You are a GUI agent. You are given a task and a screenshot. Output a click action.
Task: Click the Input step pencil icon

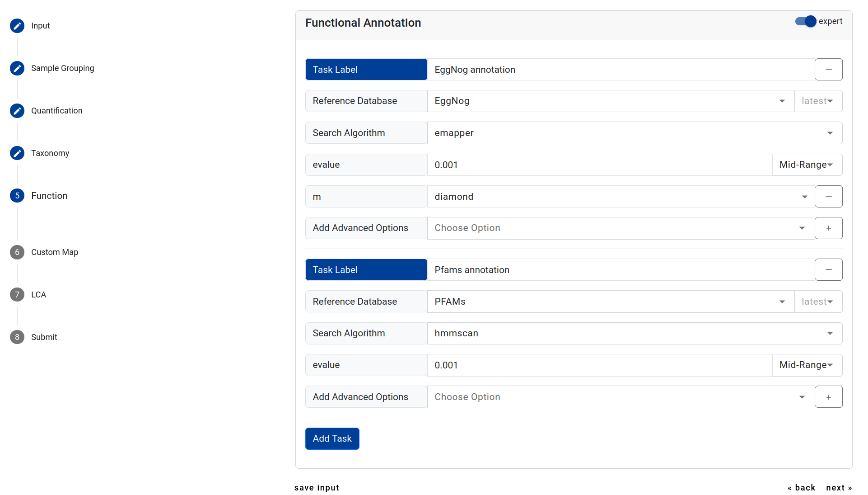[17, 26]
